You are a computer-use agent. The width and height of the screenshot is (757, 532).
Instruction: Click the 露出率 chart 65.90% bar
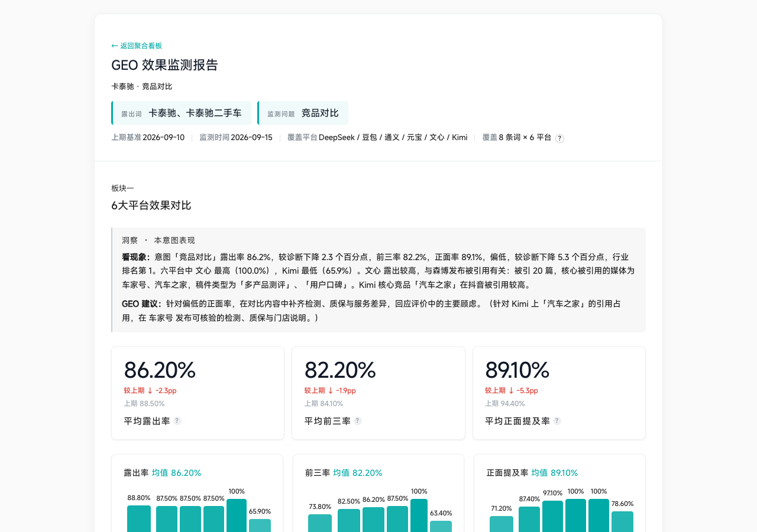pos(260,525)
